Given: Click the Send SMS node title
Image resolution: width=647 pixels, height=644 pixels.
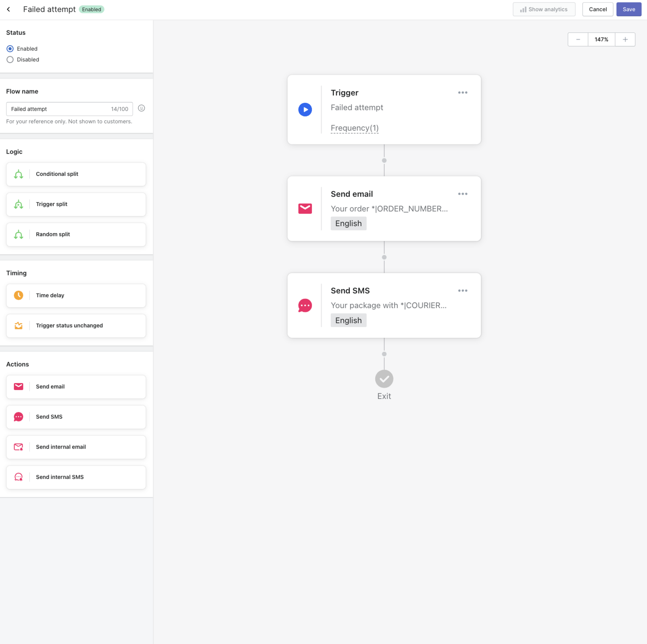Looking at the screenshot, I should [x=350, y=291].
